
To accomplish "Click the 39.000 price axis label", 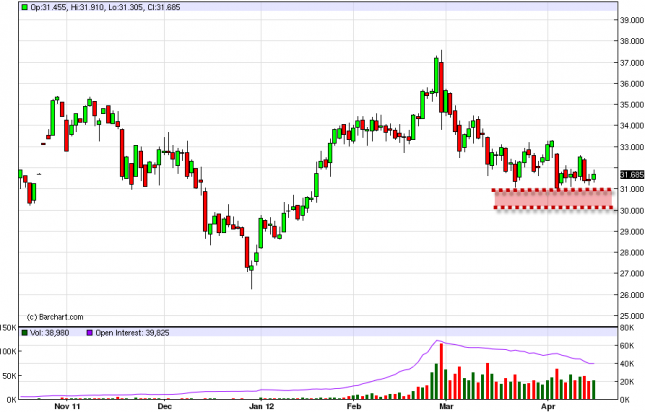I will tap(631, 20).
